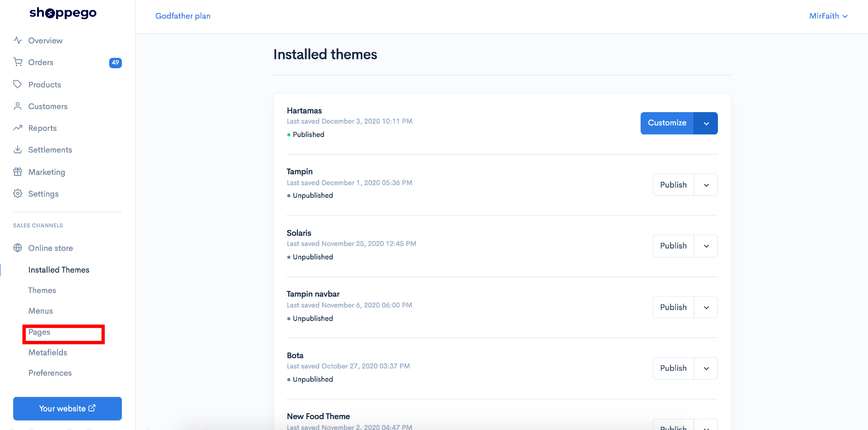
Task: Expand the MirFaith account menu
Action: tap(828, 16)
